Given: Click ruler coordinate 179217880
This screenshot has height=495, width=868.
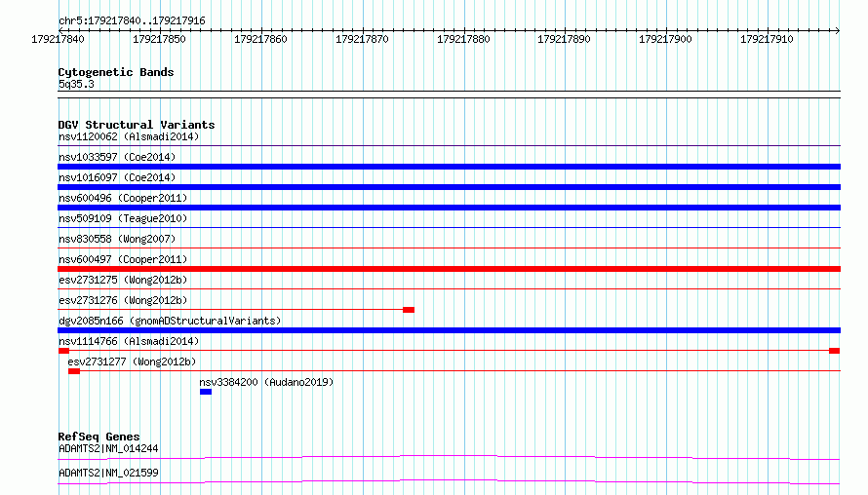Looking at the screenshot, I should (463, 39).
